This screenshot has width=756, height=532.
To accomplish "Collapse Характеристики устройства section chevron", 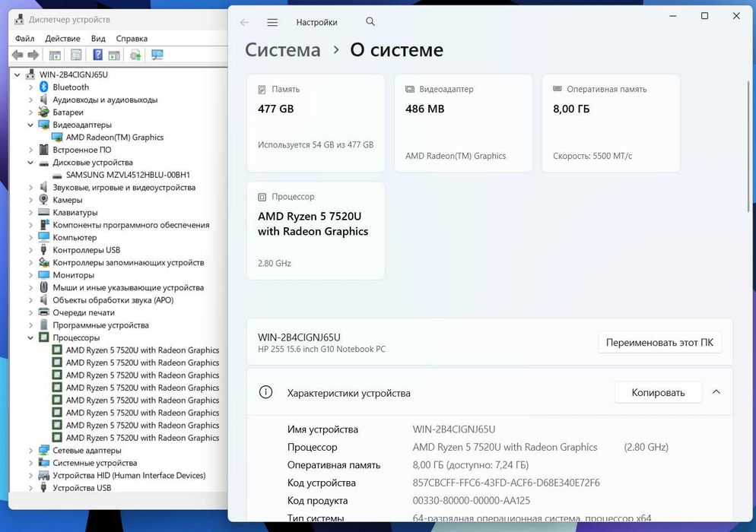I will click(716, 392).
